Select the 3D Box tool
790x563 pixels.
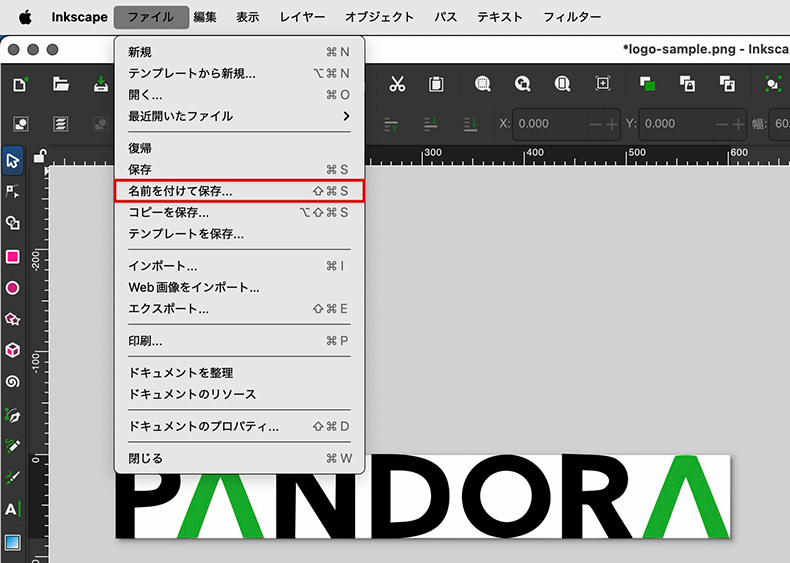tap(13, 350)
